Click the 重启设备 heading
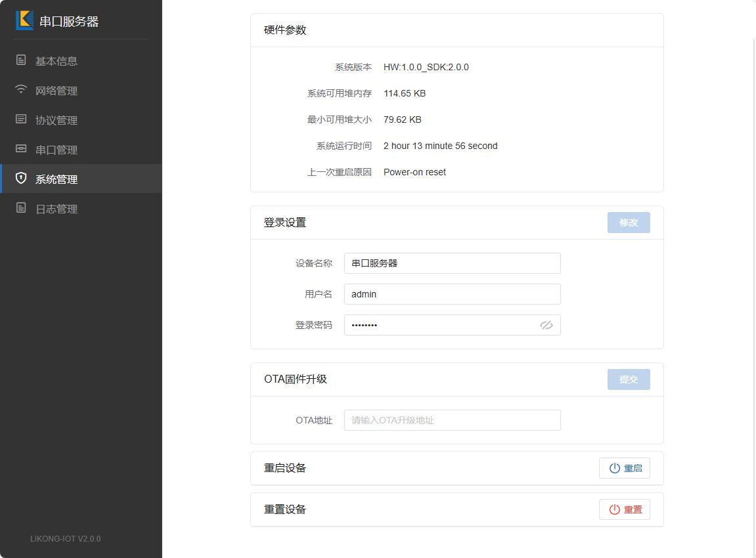Screen dimensions: 756x558 point(285,468)
